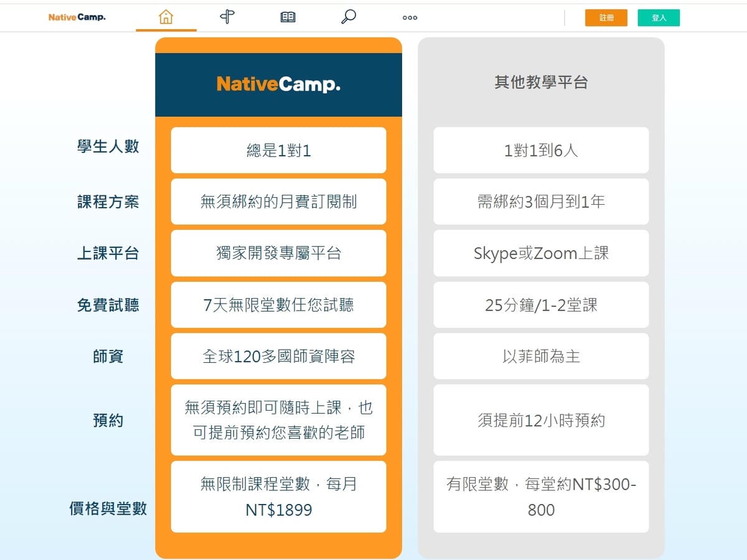Select the 其他教學平台 column heading
Image resolution: width=747 pixels, height=560 pixels.
pos(541,82)
